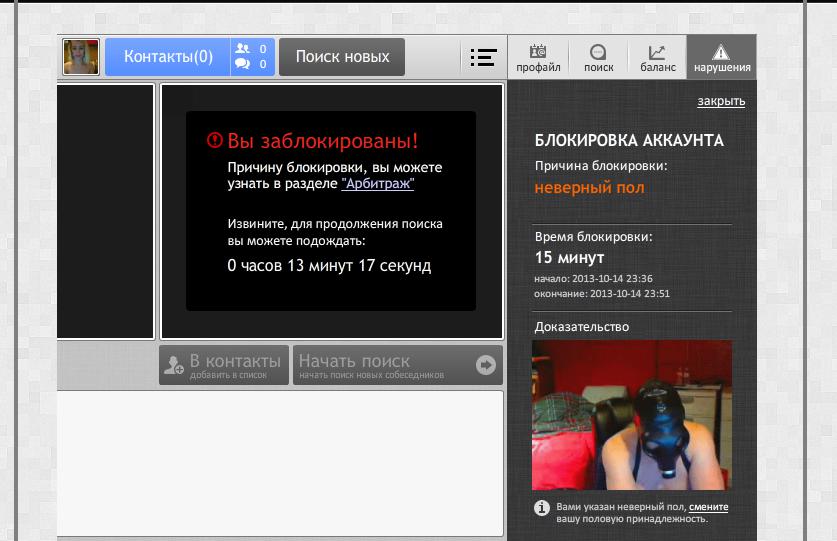Click the Причина блокировки: label
The width and height of the screenshot is (837, 541).
pos(601,166)
